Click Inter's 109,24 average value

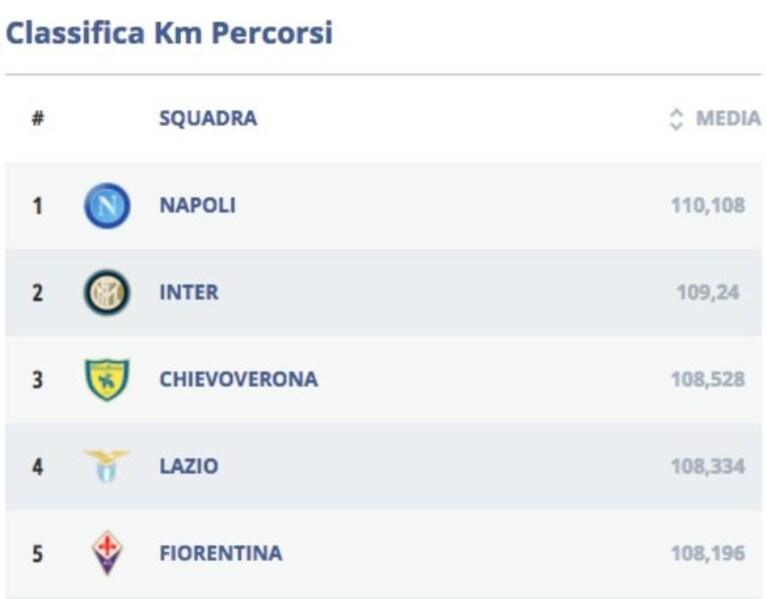click(x=708, y=292)
